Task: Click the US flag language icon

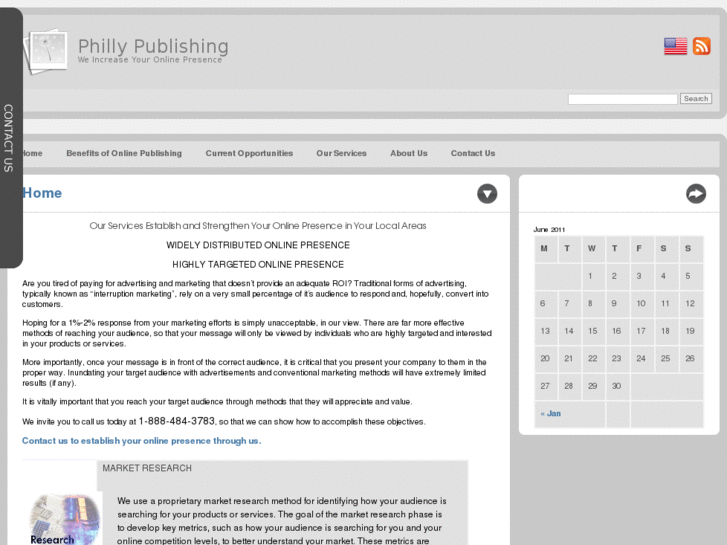Action: [x=675, y=46]
